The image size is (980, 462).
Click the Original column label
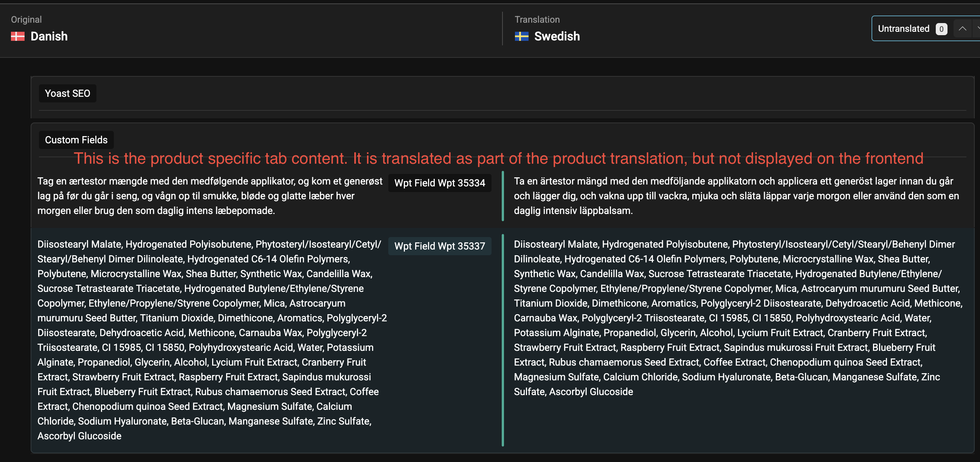pyautogui.click(x=26, y=19)
